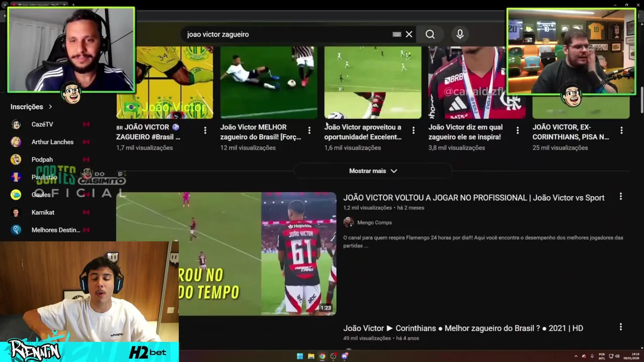This screenshot has width=644, height=362.
Task: Open options menu for 'JOÃO VICTOR ZAGUEIRO #Brasil' short
Action: click(205, 130)
